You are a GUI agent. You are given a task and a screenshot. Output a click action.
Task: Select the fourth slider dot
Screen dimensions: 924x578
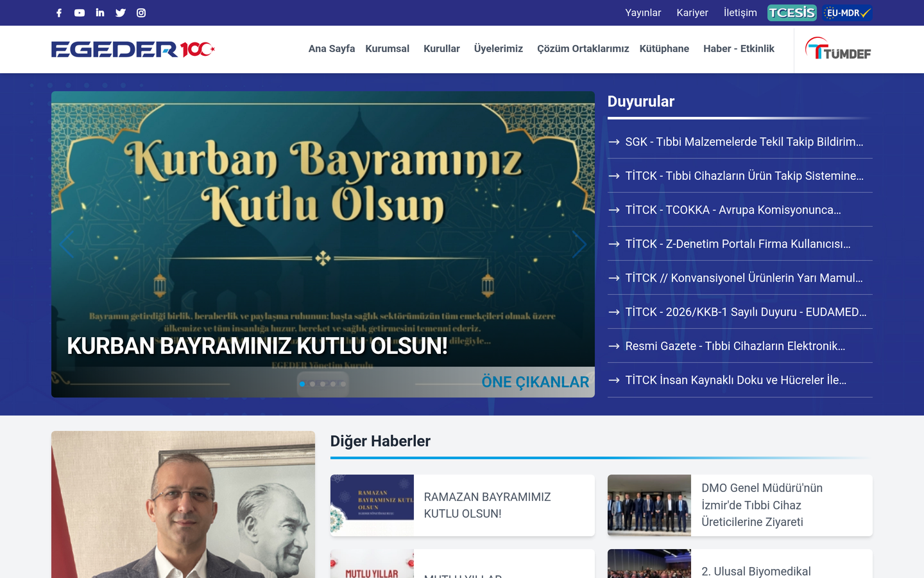pos(333,384)
